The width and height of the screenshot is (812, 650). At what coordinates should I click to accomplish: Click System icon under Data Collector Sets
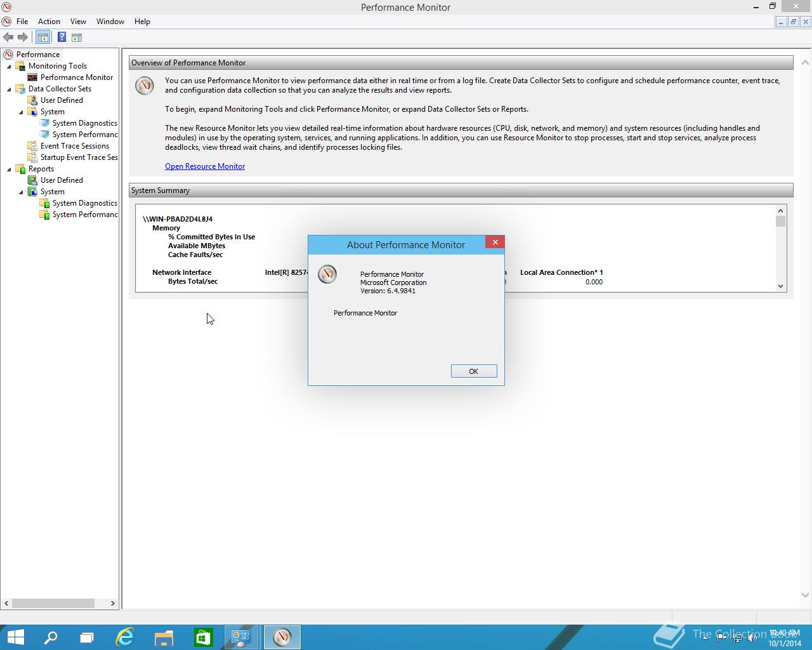pos(32,112)
